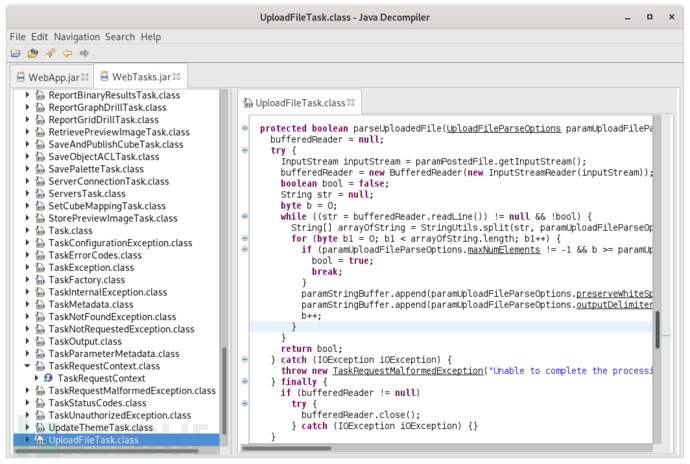The height and width of the screenshot is (464, 690).
Task: Close the UploadFileTask.class editor tab
Action: point(351,102)
